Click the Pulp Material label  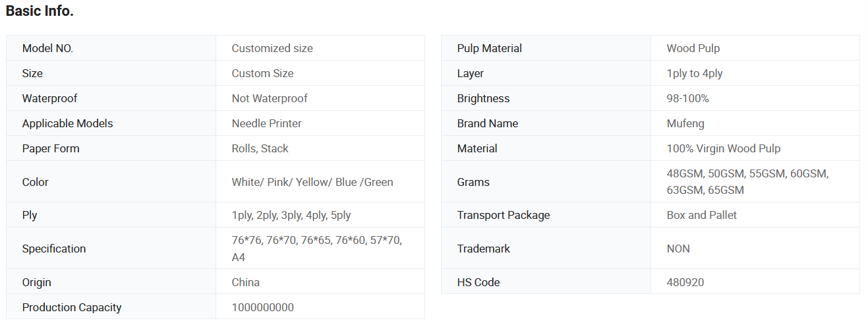pyautogui.click(x=489, y=48)
